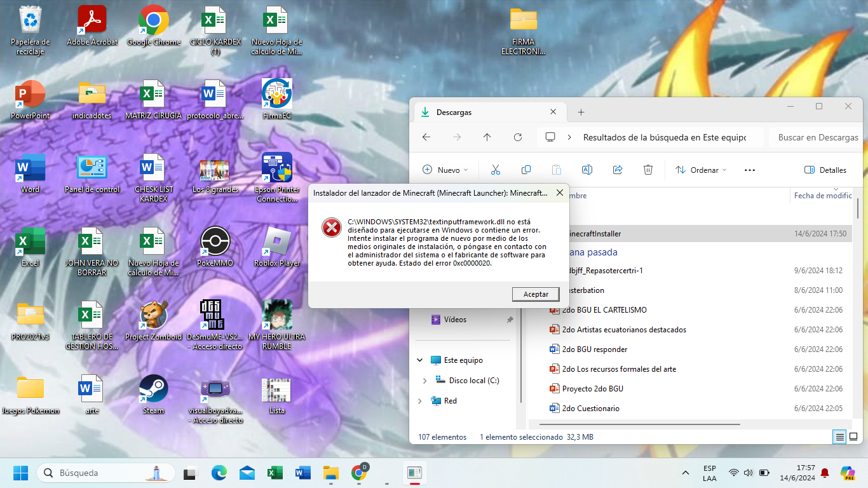Collapse the Este equipo tree node

pyautogui.click(x=419, y=360)
